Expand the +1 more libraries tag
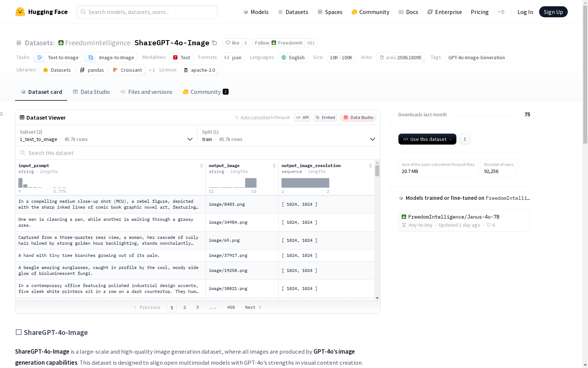This screenshot has height=368, width=588. tap(152, 70)
